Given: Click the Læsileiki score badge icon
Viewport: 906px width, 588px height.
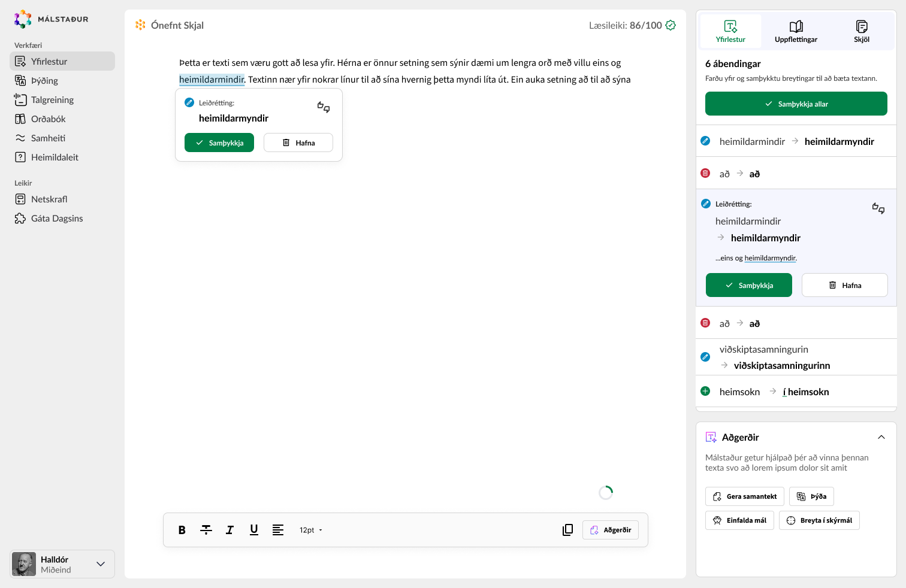Looking at the screenshot, I should point(671,25).
